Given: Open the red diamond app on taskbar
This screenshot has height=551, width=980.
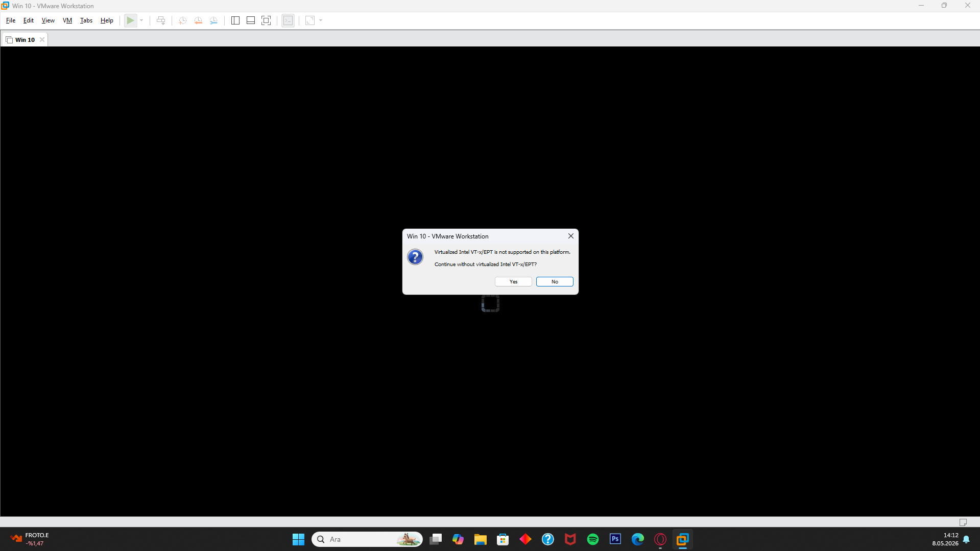Looking at the screenshot, I should [525, 539].
